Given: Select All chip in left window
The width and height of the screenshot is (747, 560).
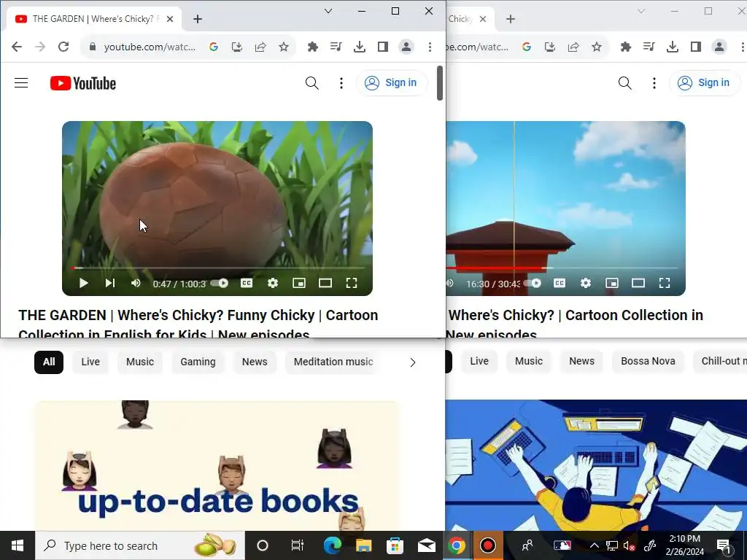Looking at the screenshot, I should pos(49,362).
